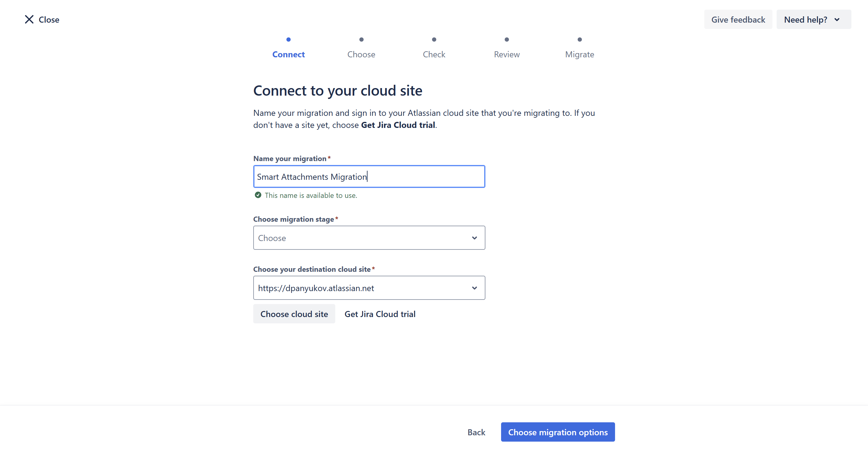The width and height of the screenshot is (868, 457).
Task: Open the Choose migration stage dropdown
Action: pyautogui.click(x=369, y=238)
